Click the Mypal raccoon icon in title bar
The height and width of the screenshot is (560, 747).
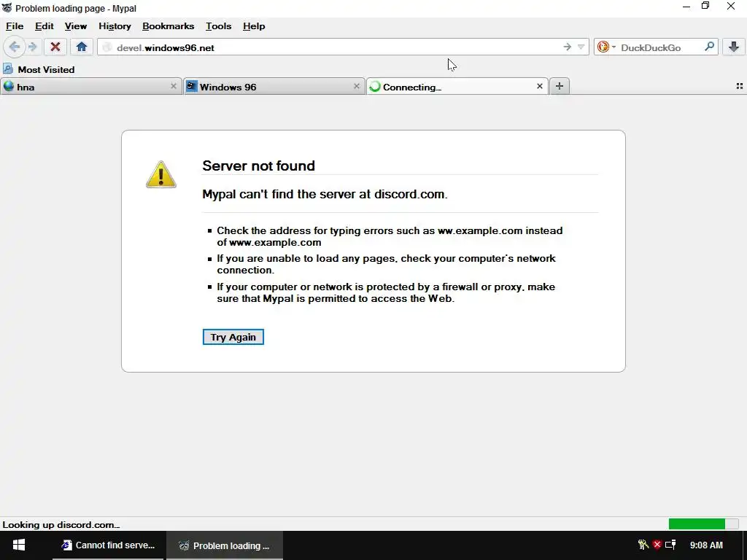(x=7, y=8)
